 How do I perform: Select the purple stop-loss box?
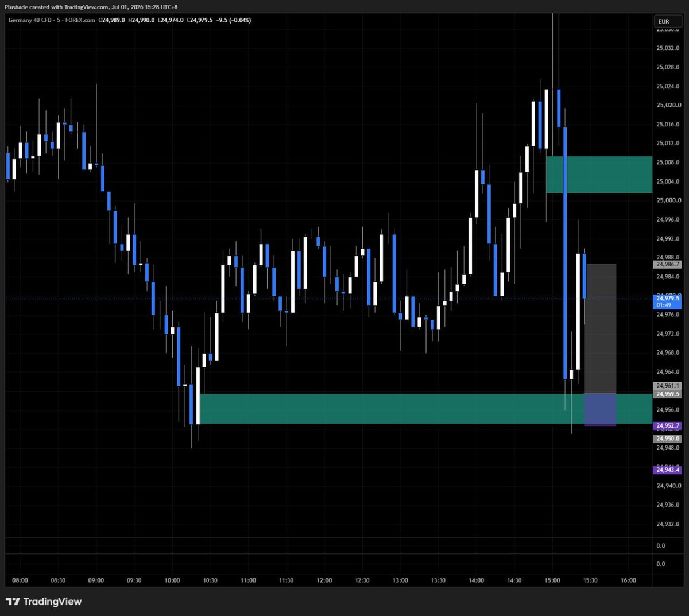pos(600,410)
